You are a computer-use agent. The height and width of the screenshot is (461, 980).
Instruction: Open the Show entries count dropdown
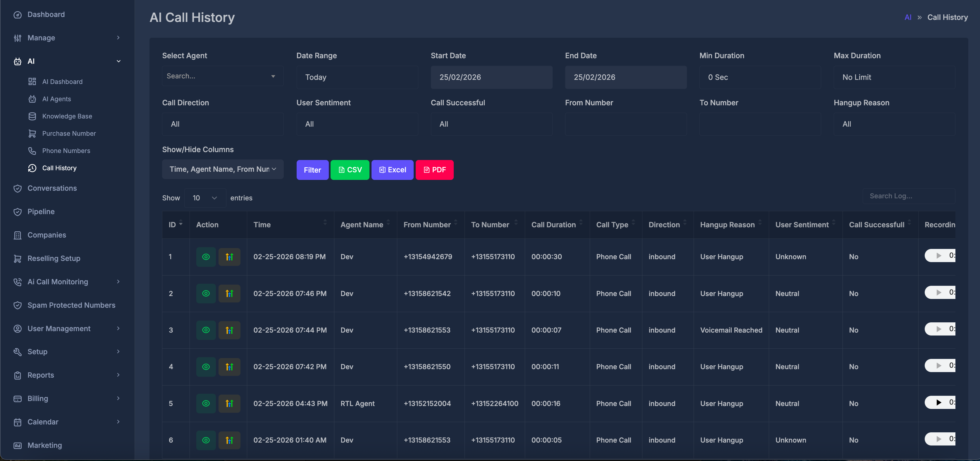205,198
